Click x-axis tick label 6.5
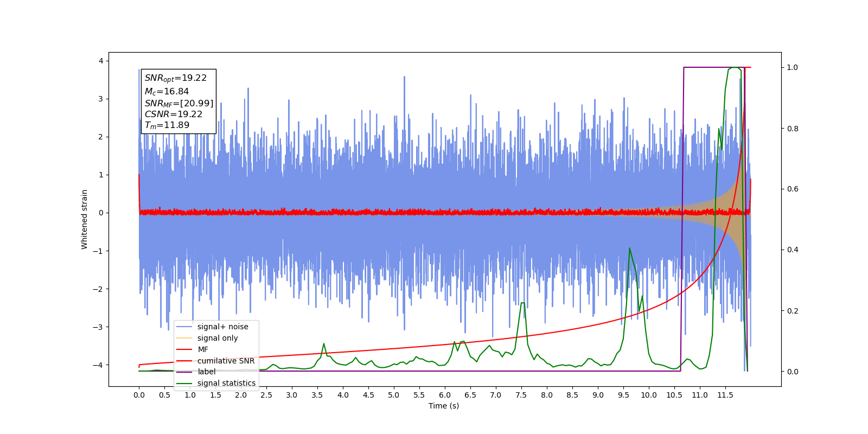This screenshot has width=868, height=434. pyautogui.click(x=470, y=395)
